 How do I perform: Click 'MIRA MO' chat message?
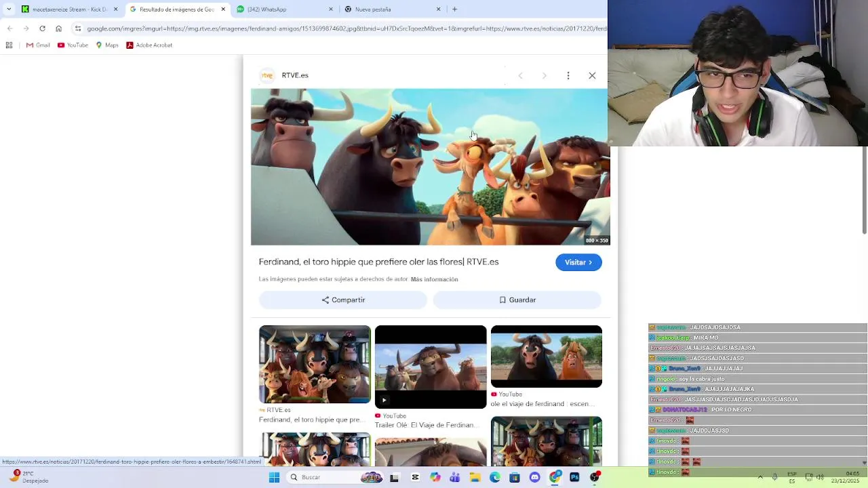point(705,338)
